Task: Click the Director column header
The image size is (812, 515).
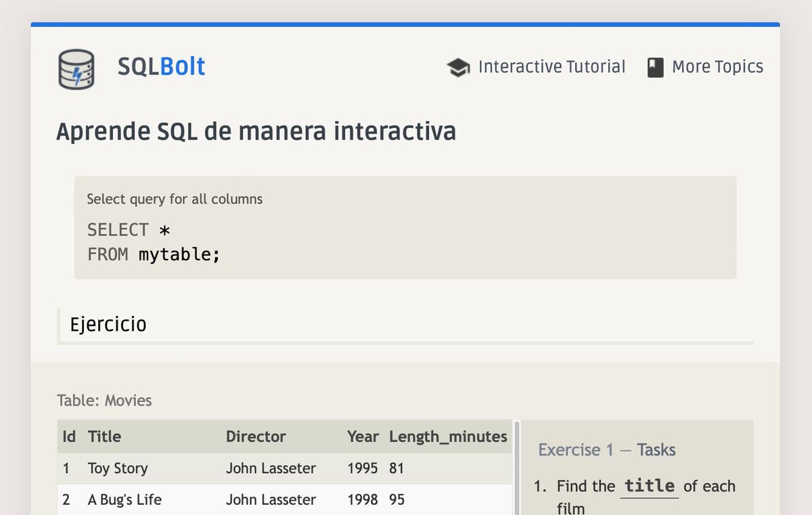Action: pos(256,436)
